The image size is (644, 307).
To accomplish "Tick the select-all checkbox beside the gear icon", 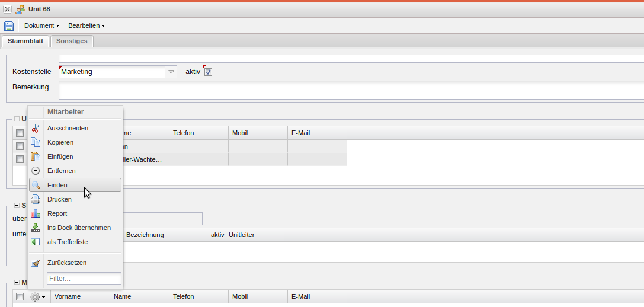I will (x=20, y=296).
